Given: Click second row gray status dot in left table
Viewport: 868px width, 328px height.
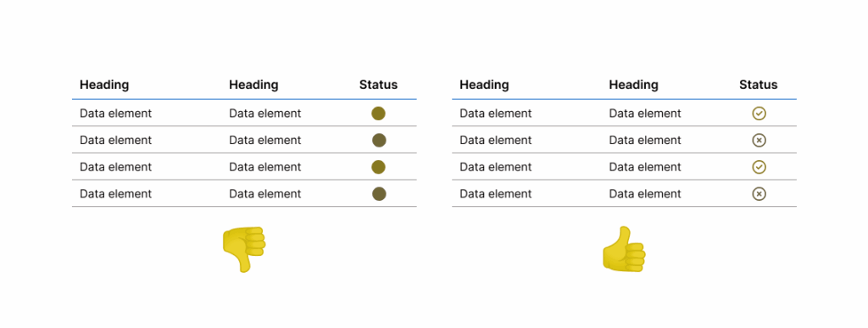Looking at the screenshot, I should click(x=379, y=141).
